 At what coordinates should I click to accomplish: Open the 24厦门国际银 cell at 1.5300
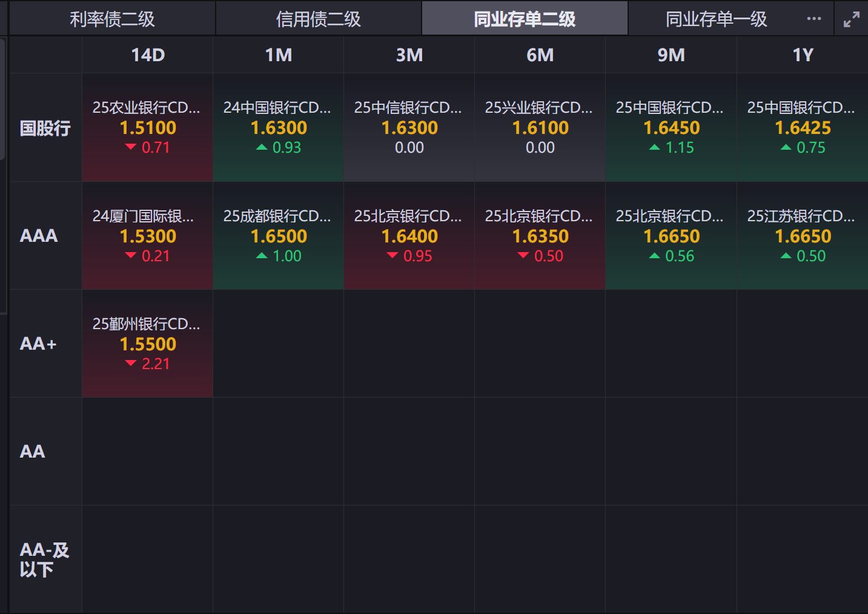point(148,236)
